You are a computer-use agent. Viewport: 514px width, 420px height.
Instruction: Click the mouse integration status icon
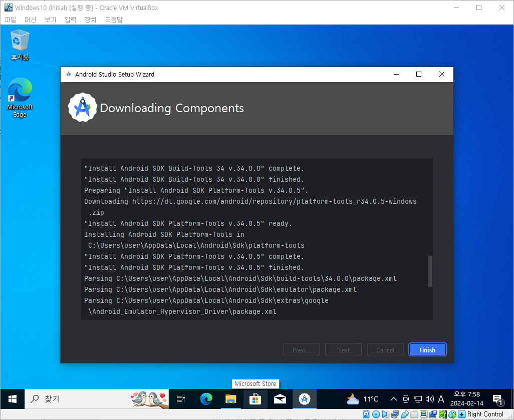[x=452, y=414]
